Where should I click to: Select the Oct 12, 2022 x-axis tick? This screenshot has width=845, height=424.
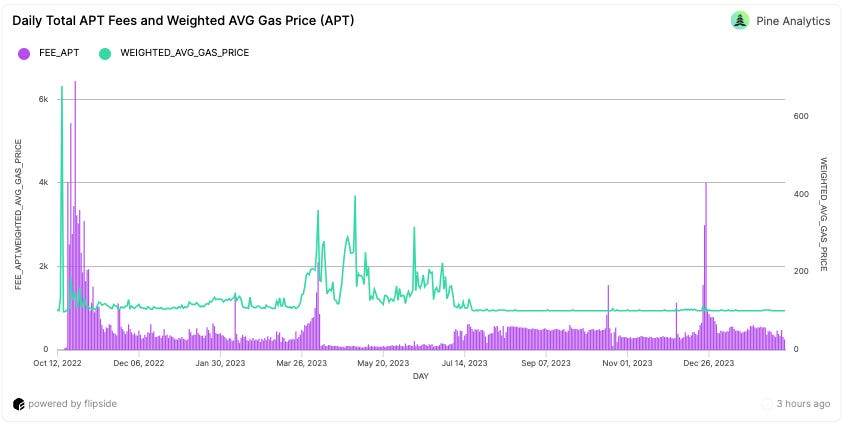coord(57,363)
